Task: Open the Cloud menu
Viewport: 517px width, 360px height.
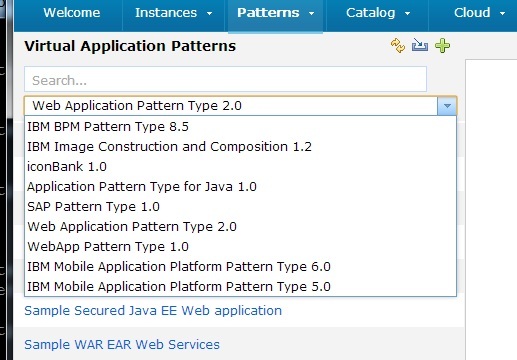Action: pos(479,13)
